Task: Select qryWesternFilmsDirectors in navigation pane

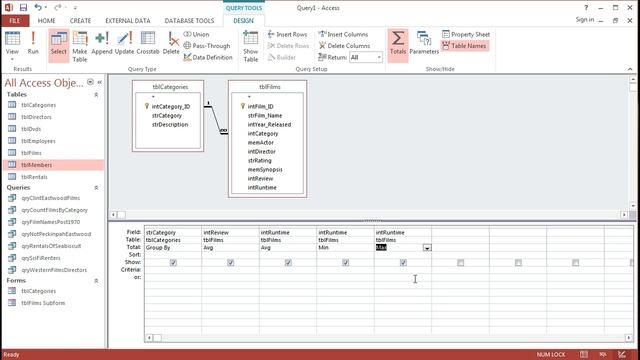Action: pos(54,270)
